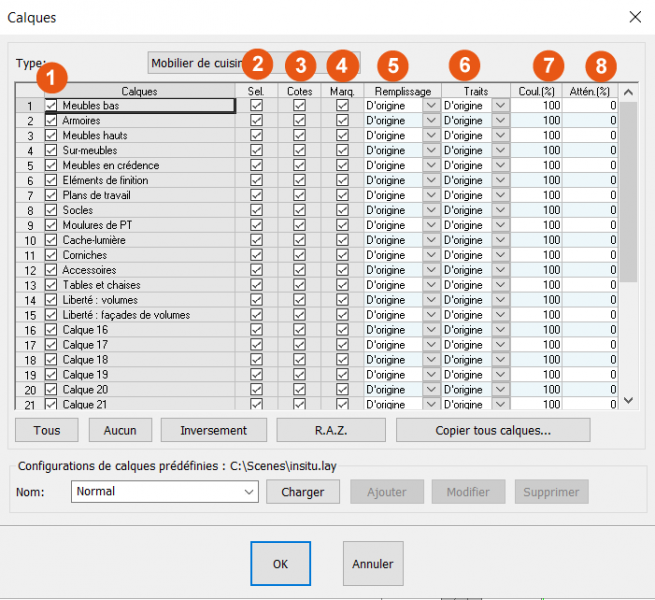655x600 pixels.
Task: Confirm with the OK button
Action: pos(280,564)
